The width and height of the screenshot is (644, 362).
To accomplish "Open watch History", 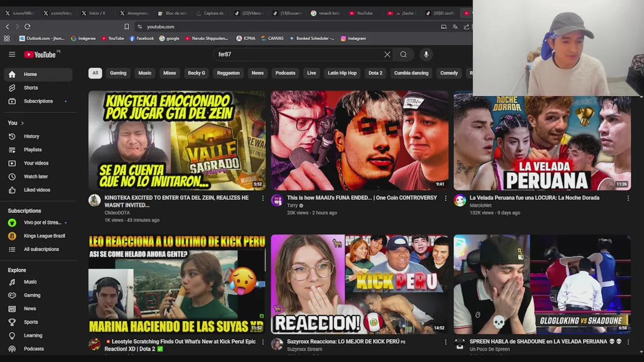I will click(38, 136).
